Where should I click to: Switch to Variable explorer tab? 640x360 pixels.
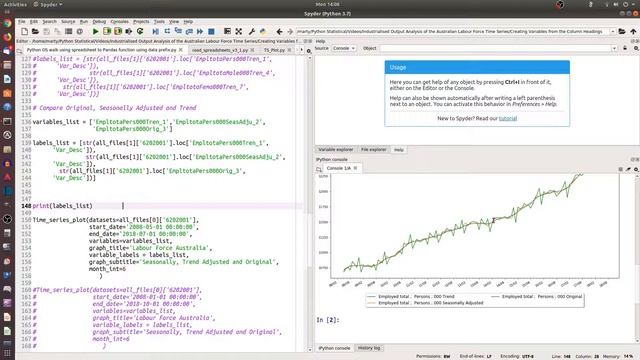click(x=336, y=150)
